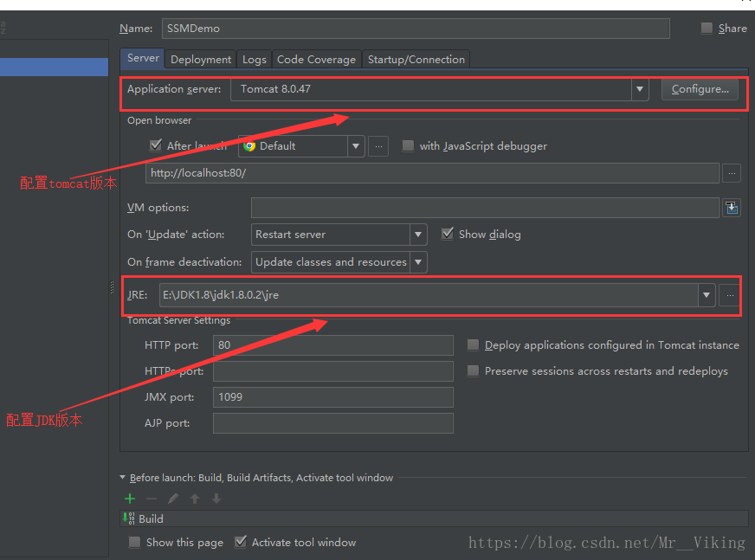
Task: Click Update classes and resources value
Action: 331,262
